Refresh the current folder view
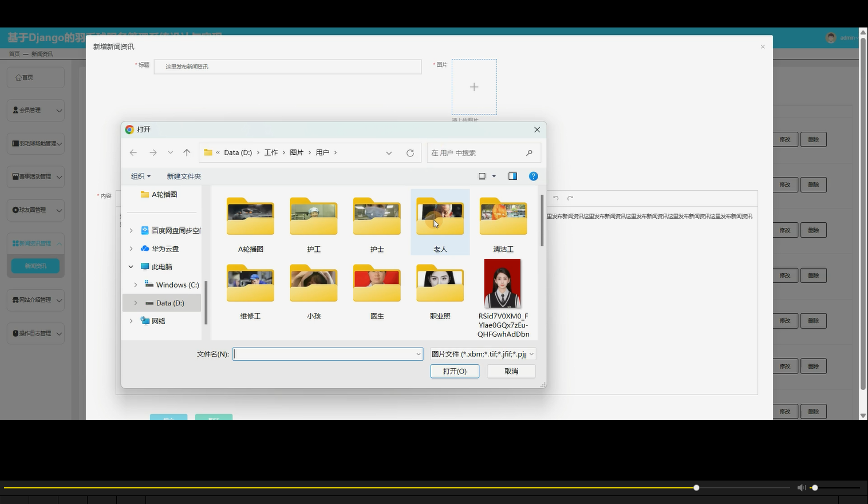Screen dimensions: 868x504 click(x=410, y=153)
